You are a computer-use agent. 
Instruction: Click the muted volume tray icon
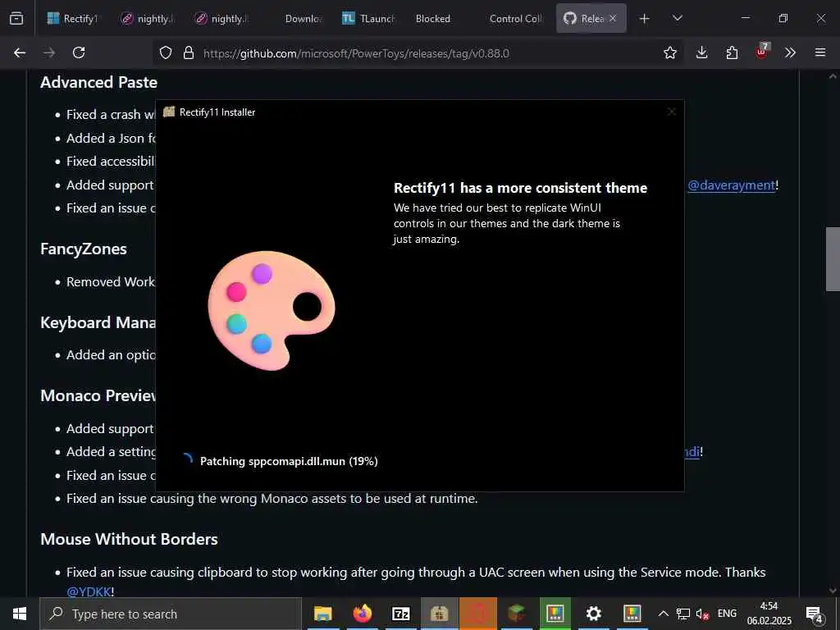tap(702, 614)
